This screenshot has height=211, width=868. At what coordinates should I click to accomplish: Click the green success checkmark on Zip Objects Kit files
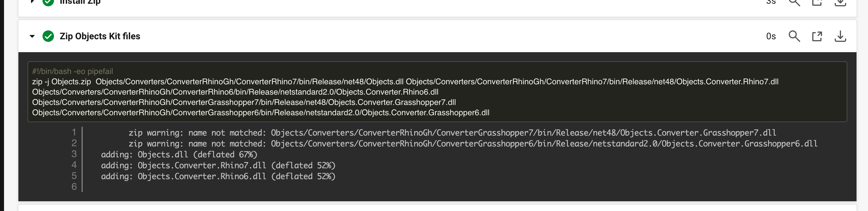tap(48, 36)
